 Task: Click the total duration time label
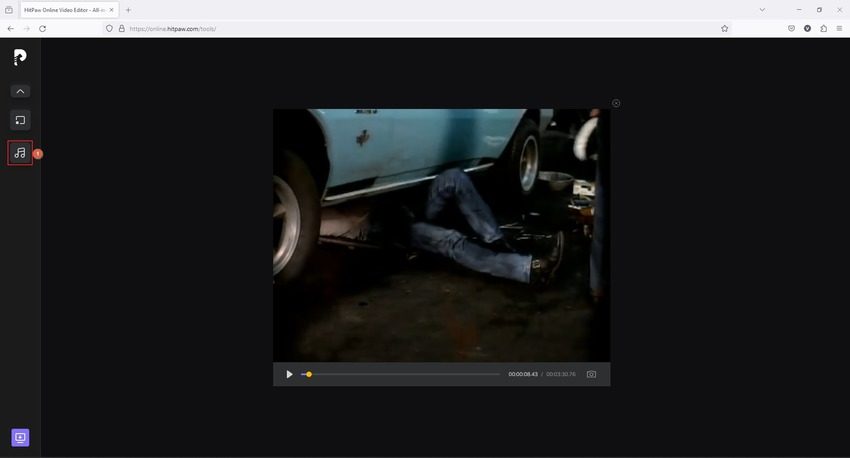pyautogui.click(x=561, y=374)
